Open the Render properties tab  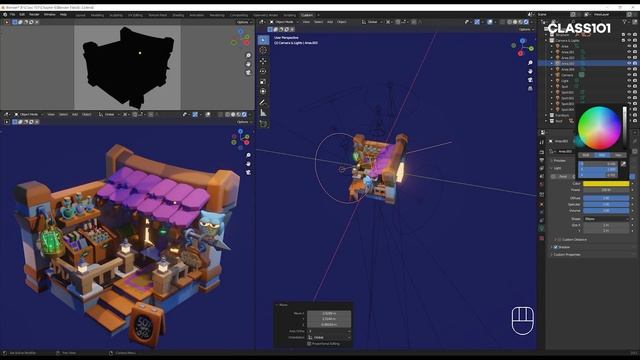pos(542,152)
